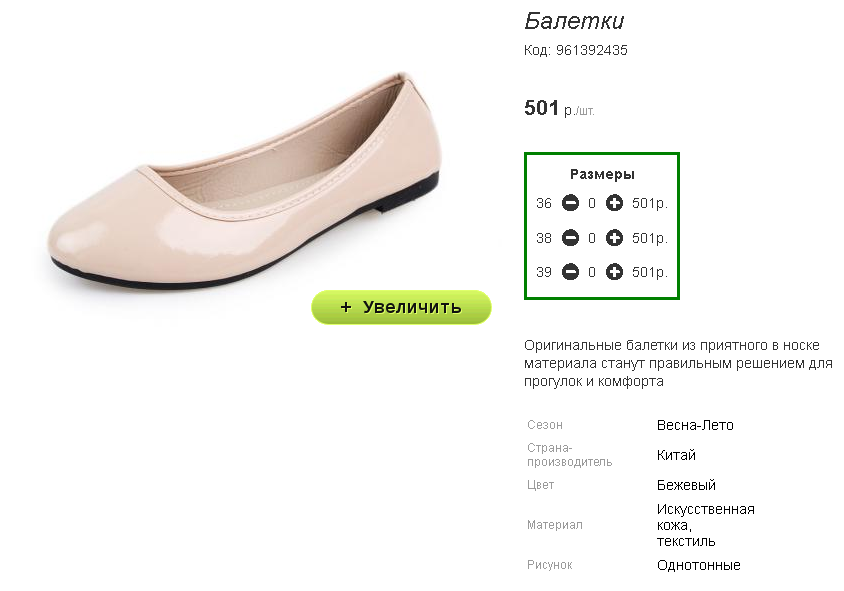Click the size 36 quantity value

(x=592, y=204)
